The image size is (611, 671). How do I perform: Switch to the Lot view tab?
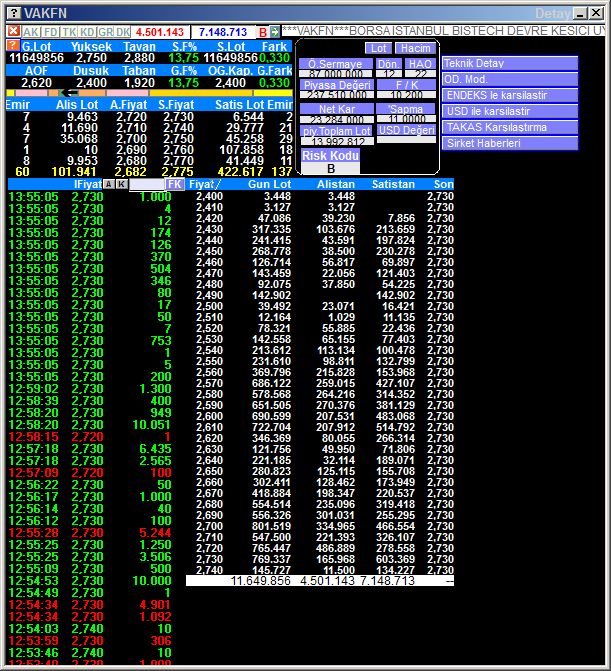[x=378, y=48]
